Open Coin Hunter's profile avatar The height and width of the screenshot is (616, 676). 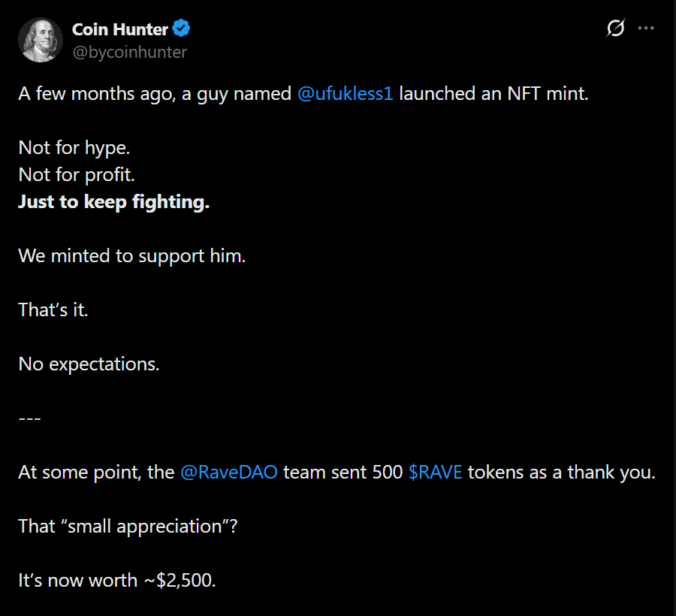click(40, 40)
